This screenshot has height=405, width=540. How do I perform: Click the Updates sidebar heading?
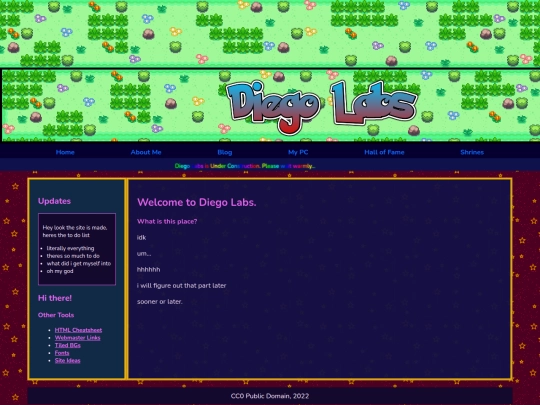click(54, 201)
